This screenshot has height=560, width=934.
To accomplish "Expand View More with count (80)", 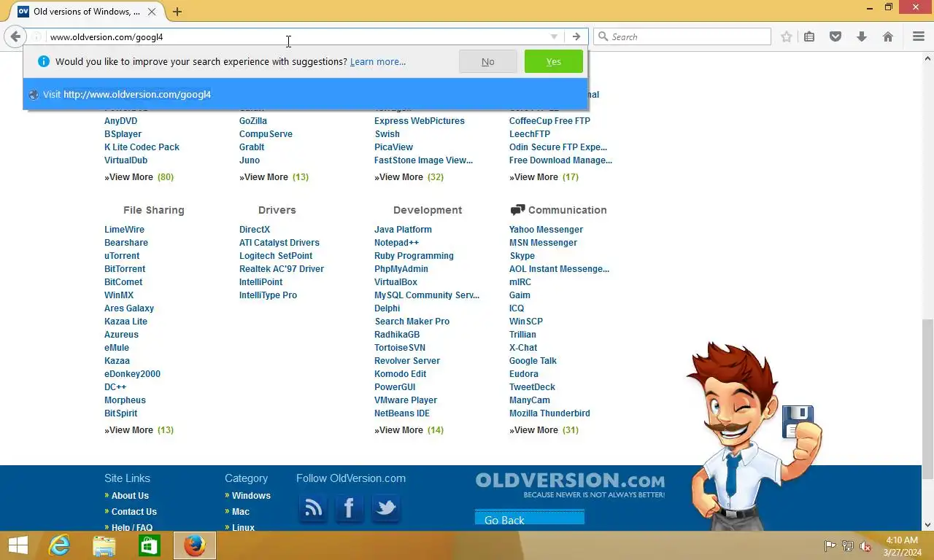I will pyautogui.click(x=139, y=177).
